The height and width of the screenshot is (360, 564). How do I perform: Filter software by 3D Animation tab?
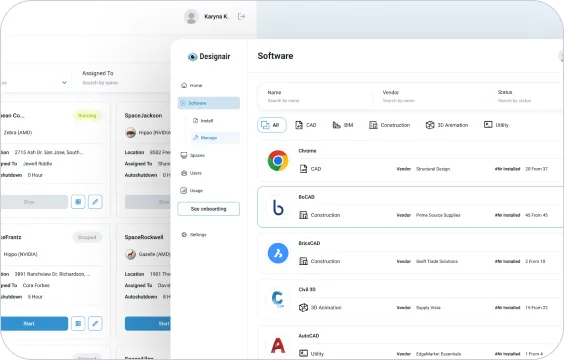[447, 125]
